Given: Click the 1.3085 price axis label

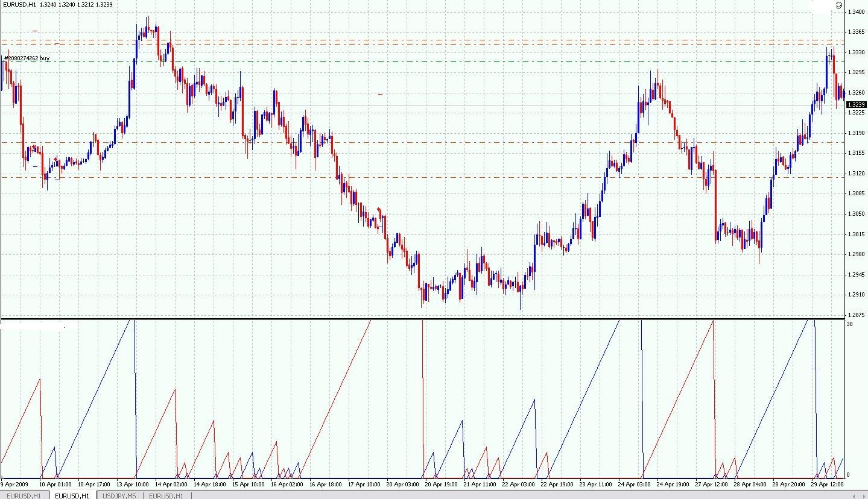Looking at the screenshot, I should 857,193.
